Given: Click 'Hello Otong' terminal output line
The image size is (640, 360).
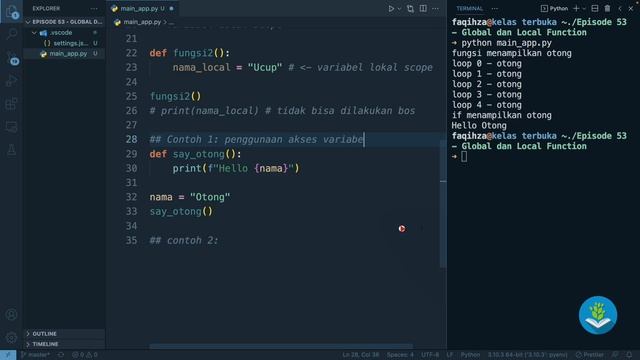Looking at the screenshot, I should (x=479, y=126).
